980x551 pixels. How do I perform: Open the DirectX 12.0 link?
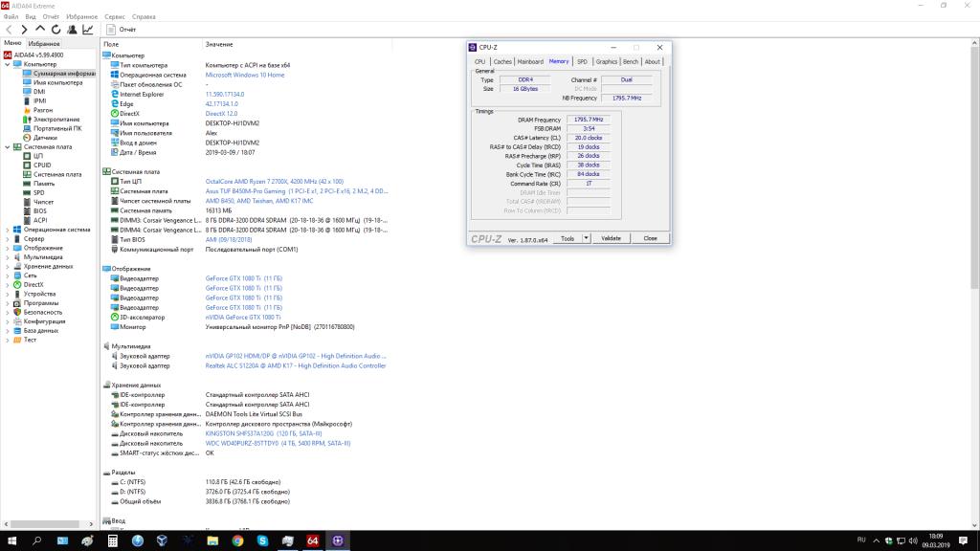point(221,114)
